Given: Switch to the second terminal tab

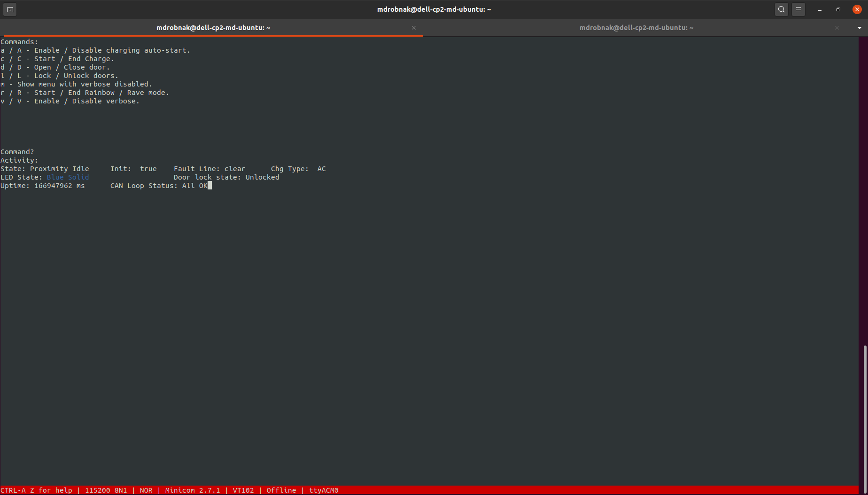Looking at the screenshot, I should point(636,28).
